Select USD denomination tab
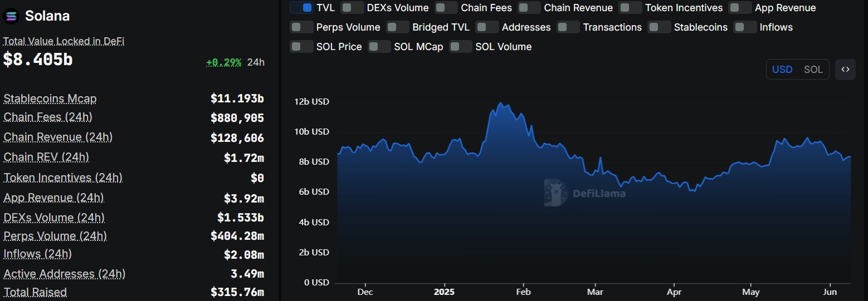The image size is (868, 301). pos(782,70)
